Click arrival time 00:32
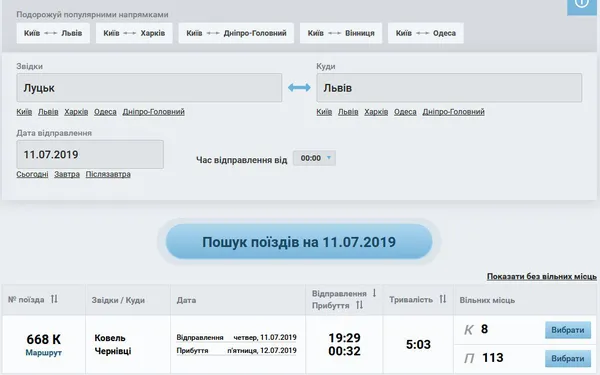This screenshot has width=600, height=375. pos(344,351)
